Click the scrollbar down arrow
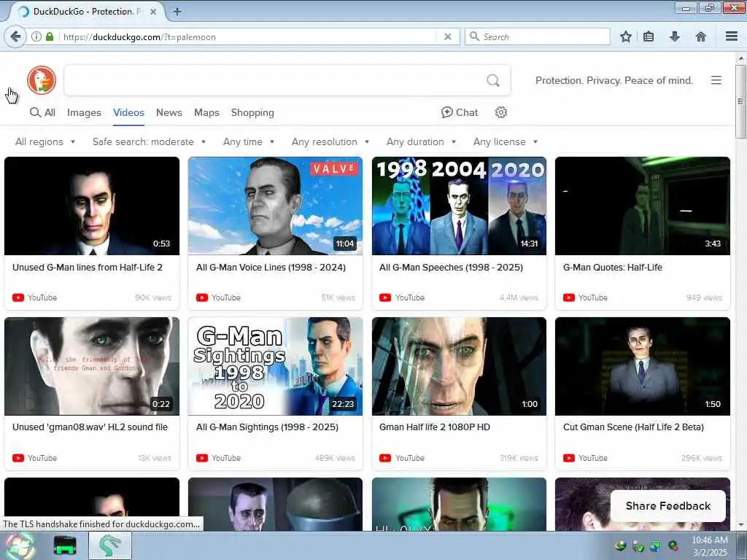747x560 pixels. (740, 525)
